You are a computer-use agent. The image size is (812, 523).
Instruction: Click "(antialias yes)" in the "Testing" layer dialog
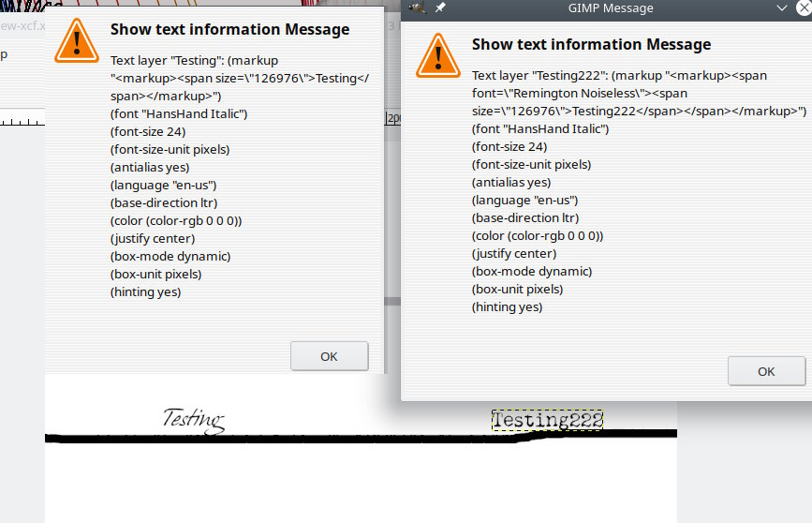[150, 168]
